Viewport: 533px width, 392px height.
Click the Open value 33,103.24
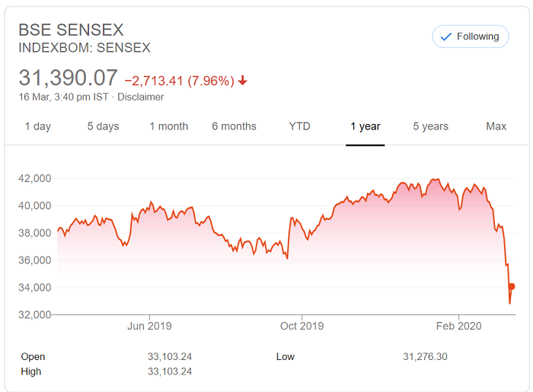point(170,357)
